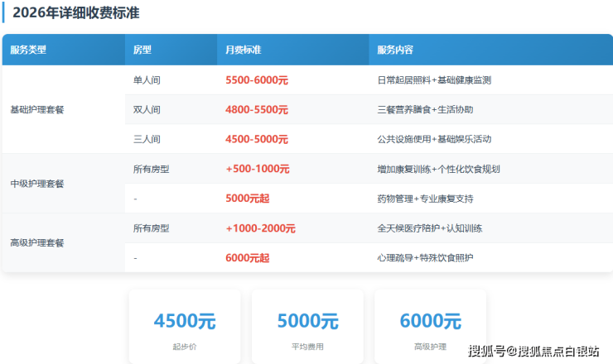Click the 服务内容 column header
Image resolution: width=613 pixels, height=364 pixels.
point(395,50)
